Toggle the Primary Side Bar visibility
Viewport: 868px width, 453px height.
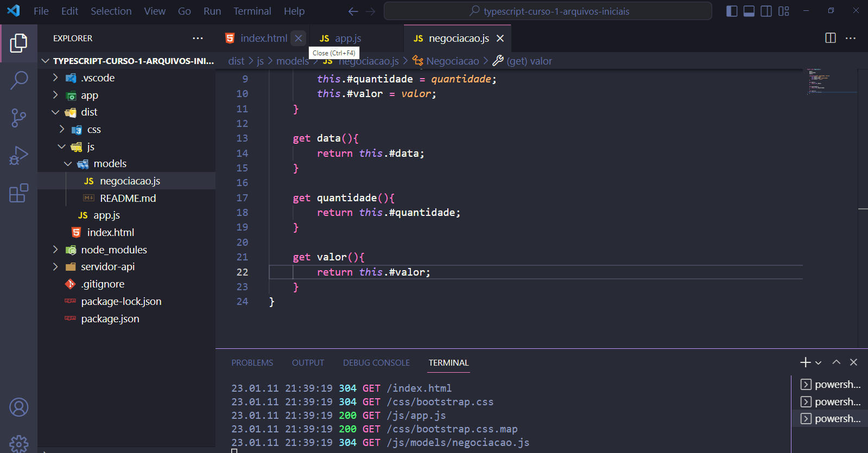click(x=732, y=11)
